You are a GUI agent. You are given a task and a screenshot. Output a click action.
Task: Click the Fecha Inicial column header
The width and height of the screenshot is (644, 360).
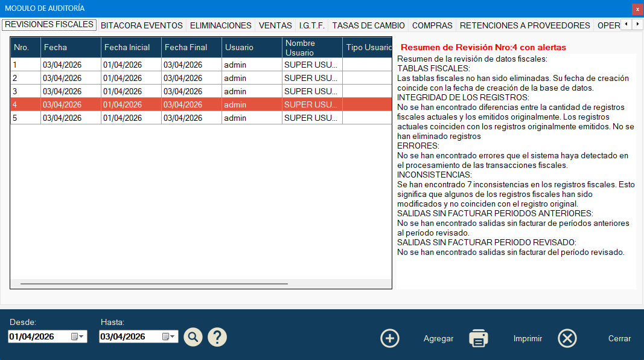(x=131, y=47)
